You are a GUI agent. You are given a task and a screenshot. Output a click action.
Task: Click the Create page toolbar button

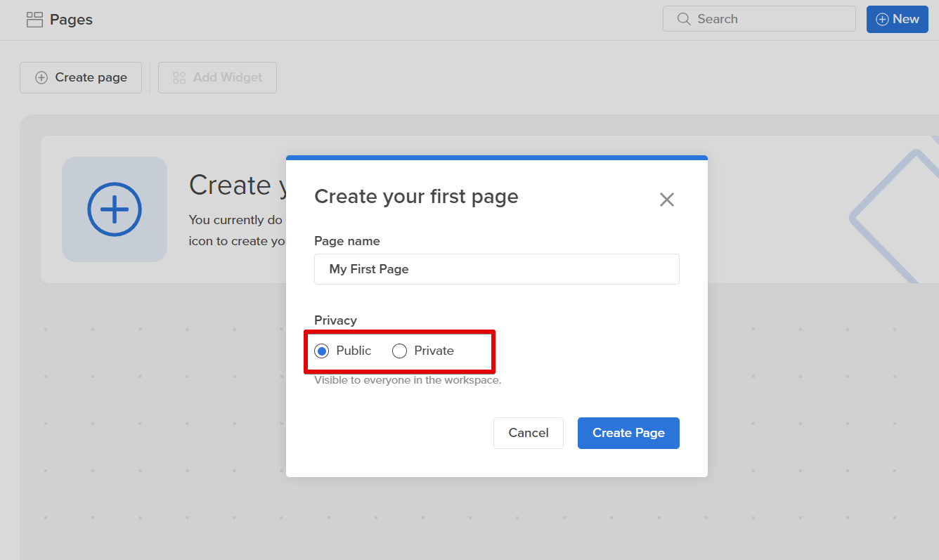tap(80, 77)
